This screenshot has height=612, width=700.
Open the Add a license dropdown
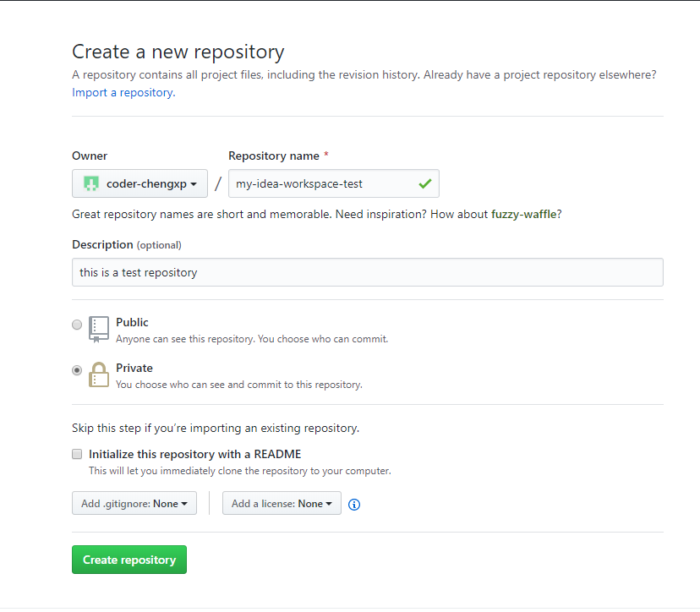[x=282, y=503]
